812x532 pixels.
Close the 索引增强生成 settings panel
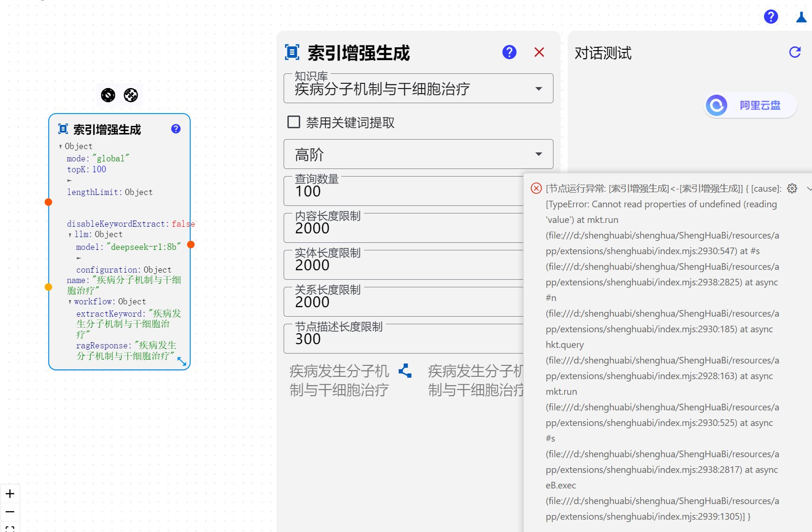(539, 52)
